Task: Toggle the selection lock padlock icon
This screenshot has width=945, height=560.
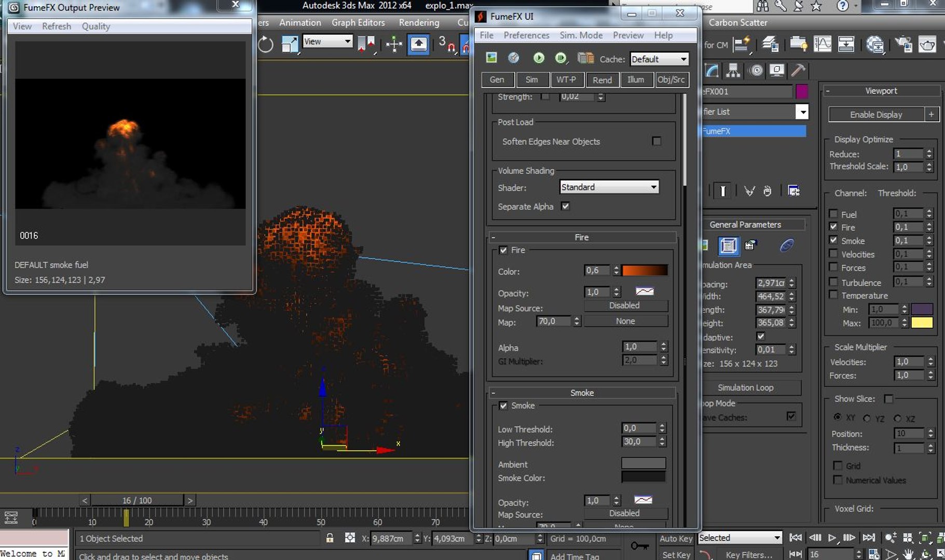Action: [x=330, y=538]
